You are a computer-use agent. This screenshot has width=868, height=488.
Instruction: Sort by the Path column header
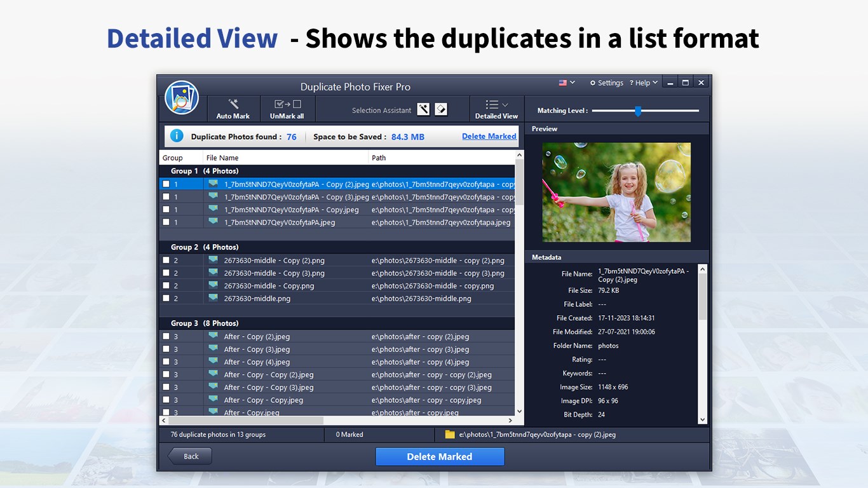[x=442, y=158]
